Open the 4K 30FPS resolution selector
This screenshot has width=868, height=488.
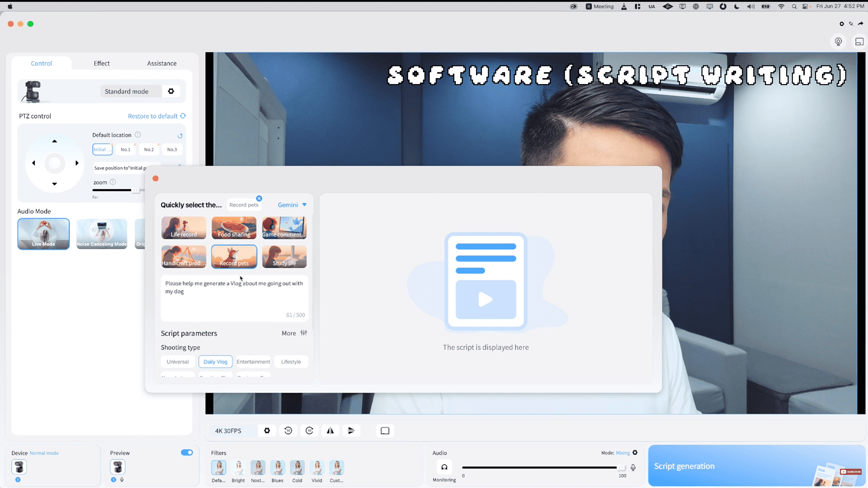click(x=228, y=431)
